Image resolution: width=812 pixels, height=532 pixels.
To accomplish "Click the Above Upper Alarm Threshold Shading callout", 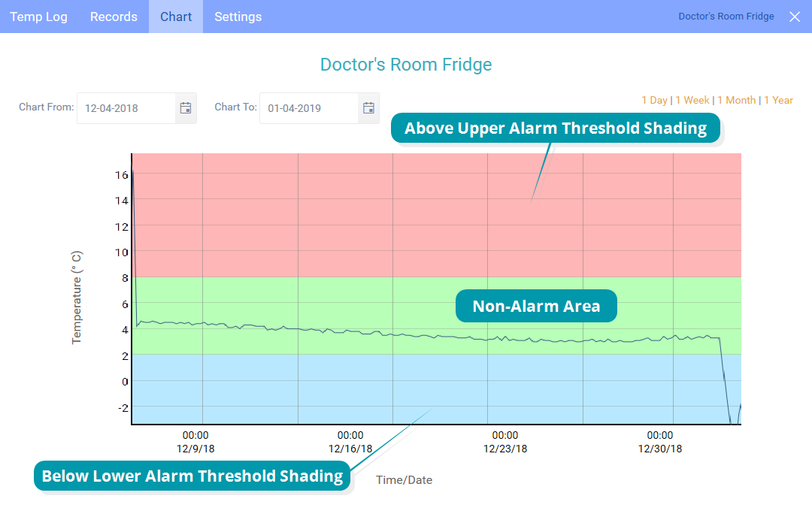I will point(556,128).
